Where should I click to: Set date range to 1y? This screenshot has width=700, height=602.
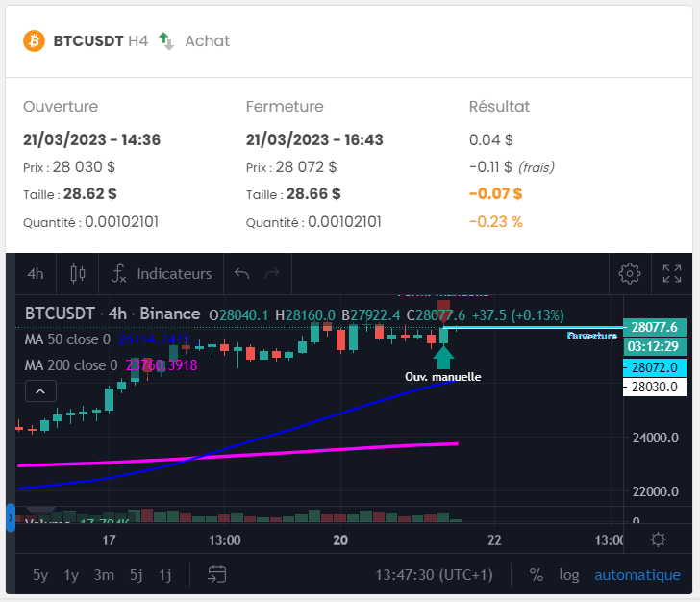(x=71, y=575)
